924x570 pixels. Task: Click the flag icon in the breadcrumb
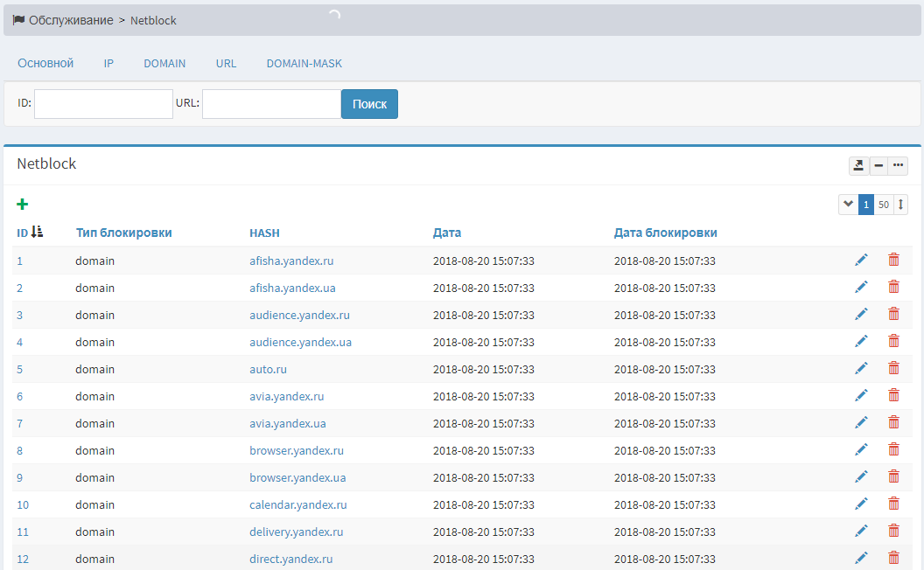[x=18, y=20]
